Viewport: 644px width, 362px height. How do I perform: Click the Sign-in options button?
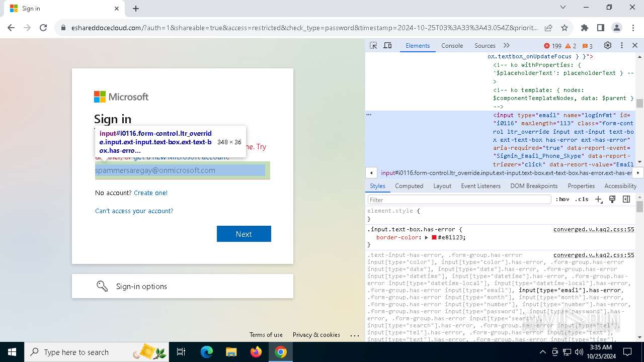coord(183,286)
